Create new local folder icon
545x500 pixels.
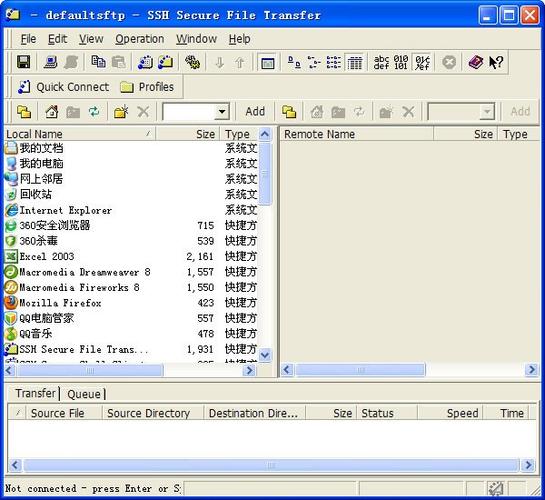pos(121,112)
